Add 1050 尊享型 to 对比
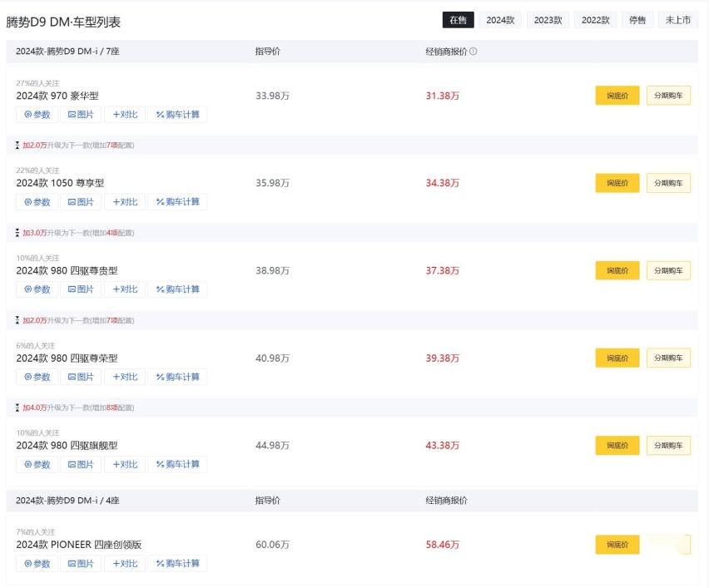Viewport: 709px width, 588px height. pos(125,202)
